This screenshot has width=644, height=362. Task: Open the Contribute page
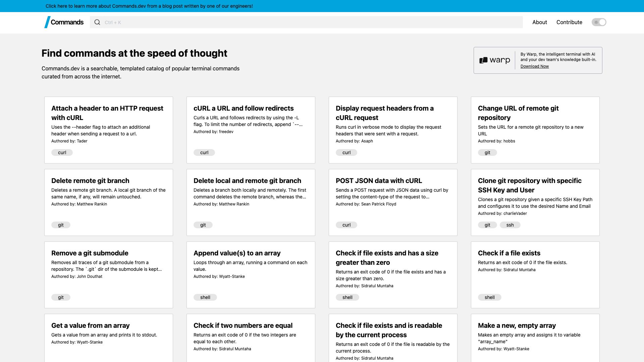click(x=569, y=22)
